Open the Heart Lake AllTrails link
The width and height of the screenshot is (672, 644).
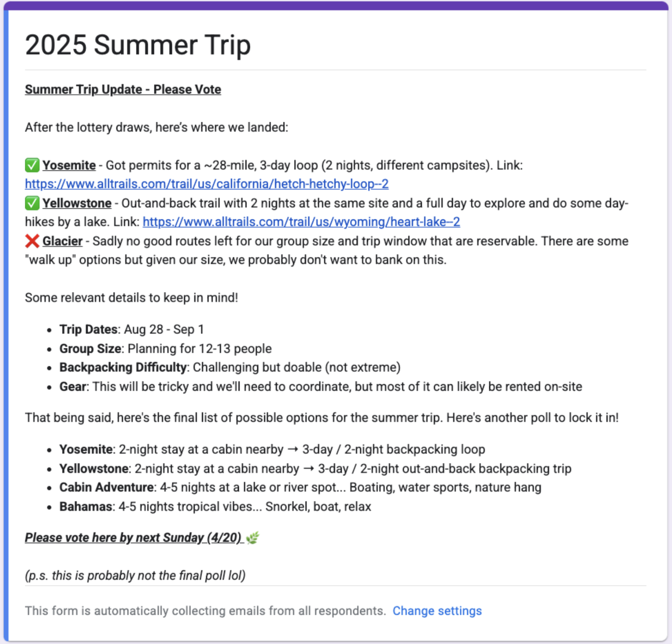pos(301,222)
